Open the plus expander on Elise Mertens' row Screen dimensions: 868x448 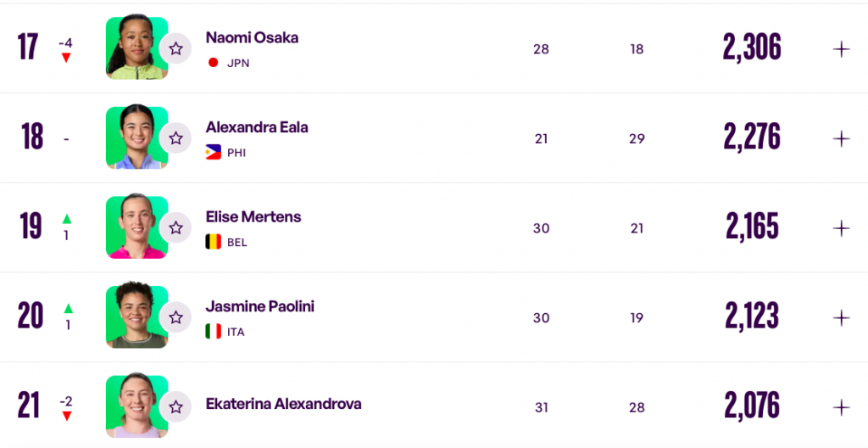click(x=841, y=228)
